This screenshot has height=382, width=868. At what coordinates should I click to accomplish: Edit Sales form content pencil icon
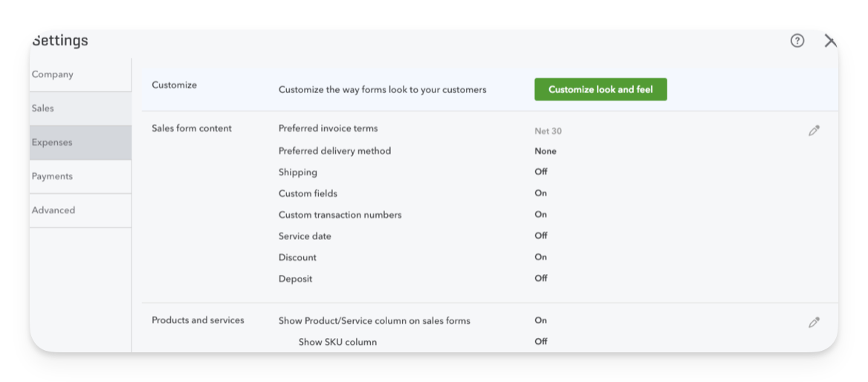tap(813, 131)
